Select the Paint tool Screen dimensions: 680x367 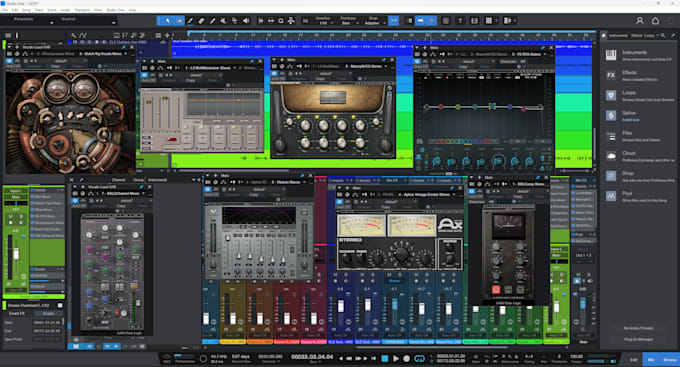pyautogui.click(x=212, y=20)
